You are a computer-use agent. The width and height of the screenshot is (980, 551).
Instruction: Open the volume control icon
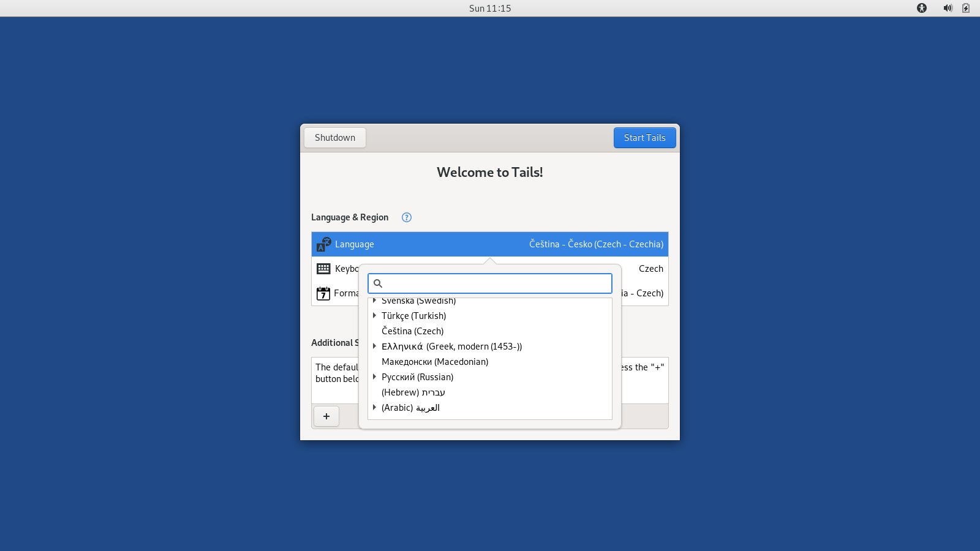(x=948, y=8)
